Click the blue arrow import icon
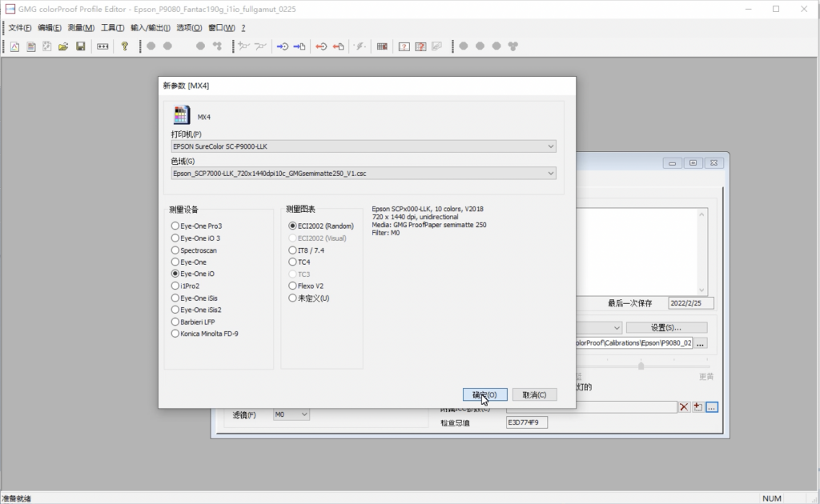Image resolution: width=820 pixels, height=504 pixels. click(283, 46)
